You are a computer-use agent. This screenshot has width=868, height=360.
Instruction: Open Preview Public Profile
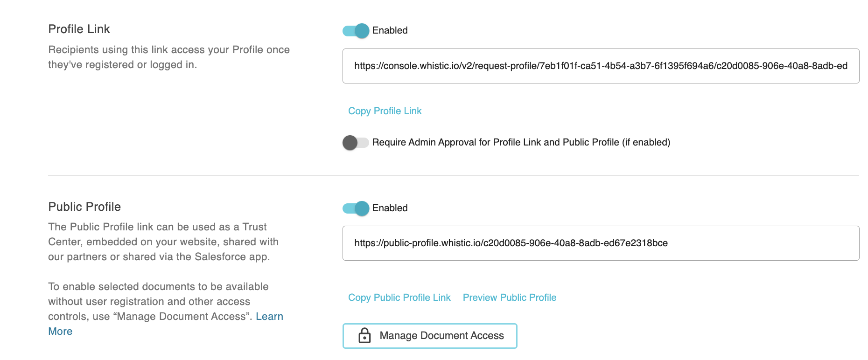tap(509, 298)
